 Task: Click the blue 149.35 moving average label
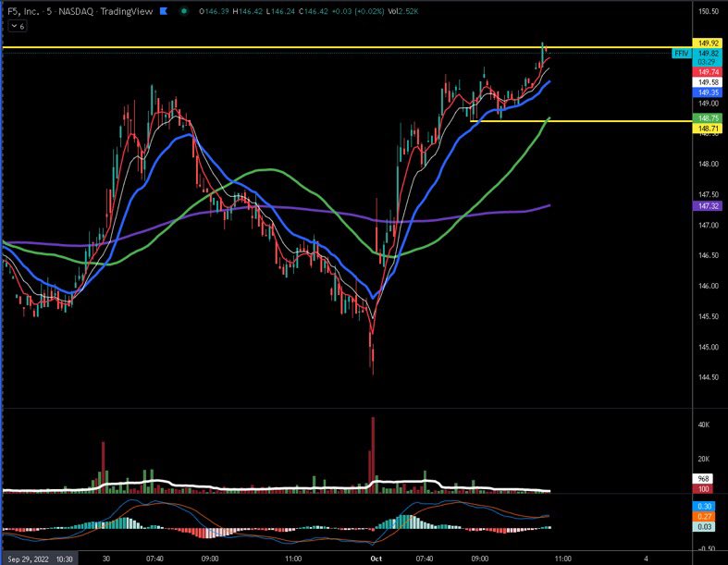[x=707, y=92]
